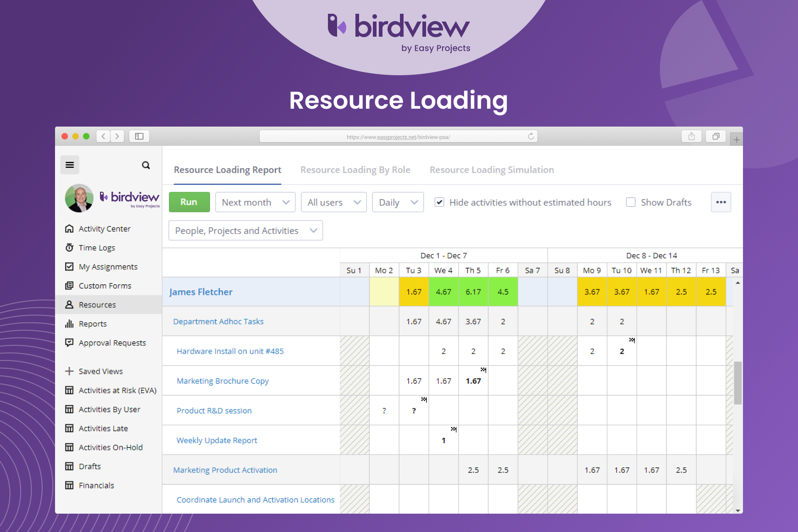This screenshot has width=798, height=532.
Task: Collapse the sidebar with the hamburger icon
Action: (x=70, y=165)
